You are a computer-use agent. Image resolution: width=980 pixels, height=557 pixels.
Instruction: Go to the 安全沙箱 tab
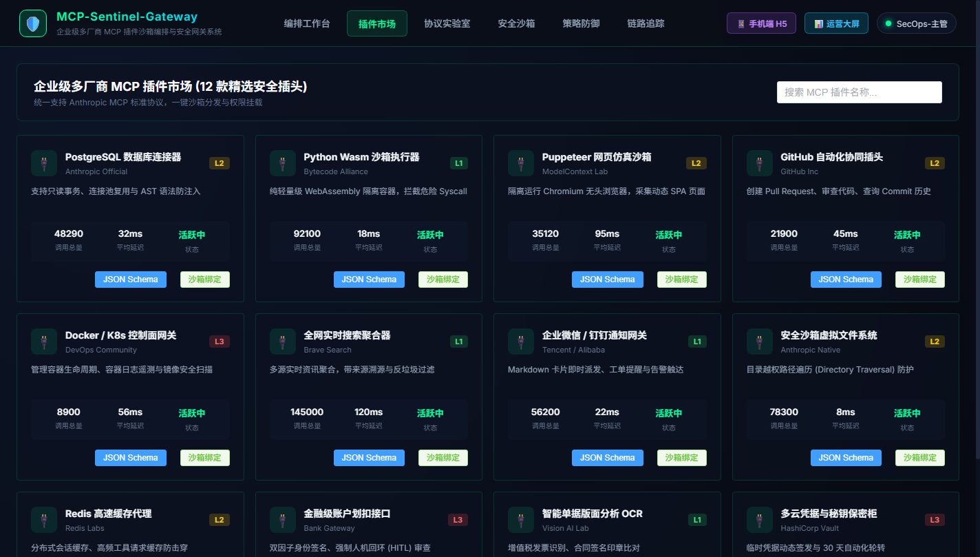pyautogui.click(x=516, y=23)
